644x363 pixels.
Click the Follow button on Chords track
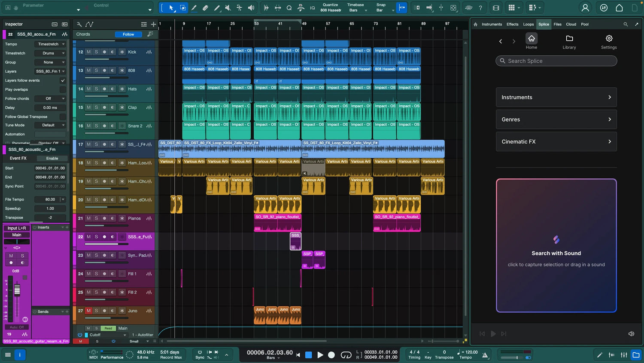coord(128,34)
